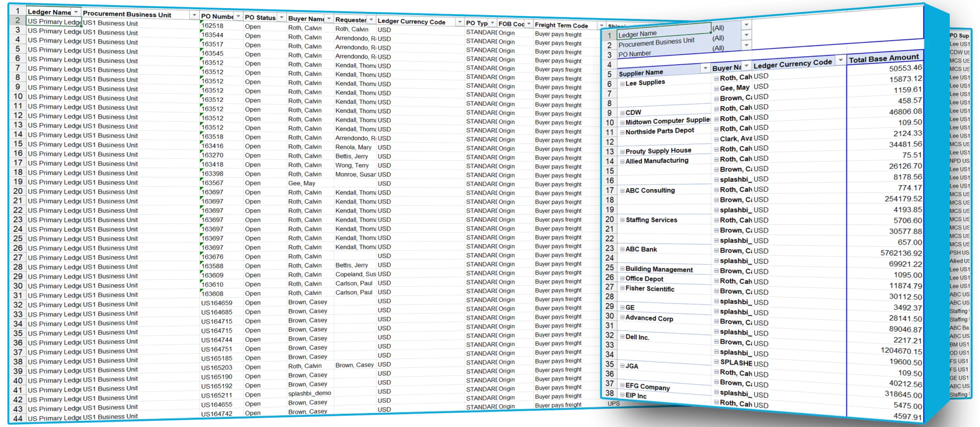This screenshot has height=427, width=980.
Task: Collapse the Northside Parts Depot group
Action: [x=622, y=133]
